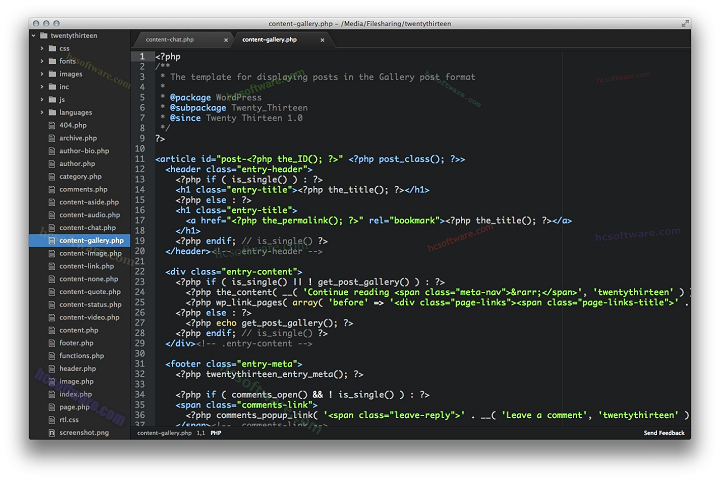This screenshot has width=720, height=480.
Task: Open page.php in the sidebar
Action: coord(74,407)
